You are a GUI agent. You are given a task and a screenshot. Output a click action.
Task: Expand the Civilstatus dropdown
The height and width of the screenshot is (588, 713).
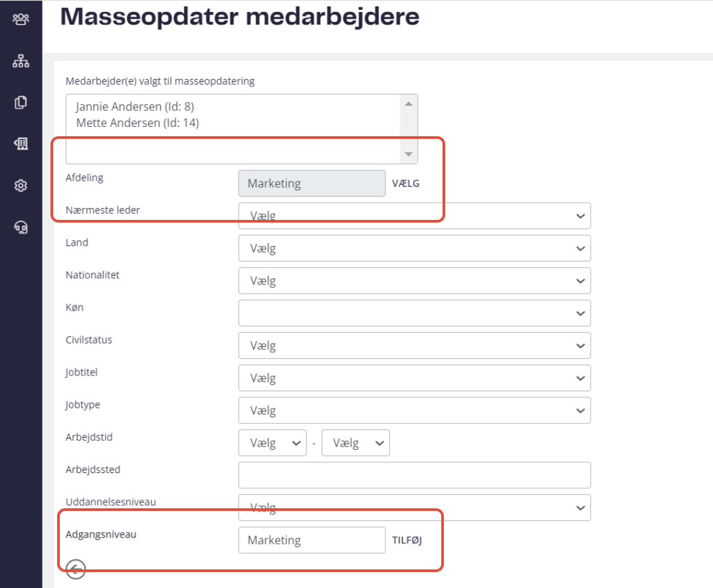click(x=414, y=345)
